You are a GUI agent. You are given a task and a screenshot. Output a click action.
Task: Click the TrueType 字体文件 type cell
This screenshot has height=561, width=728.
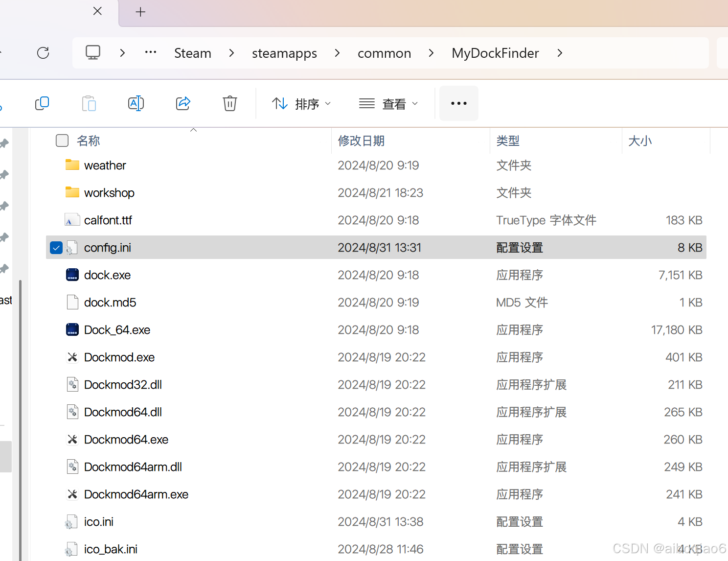546,220
